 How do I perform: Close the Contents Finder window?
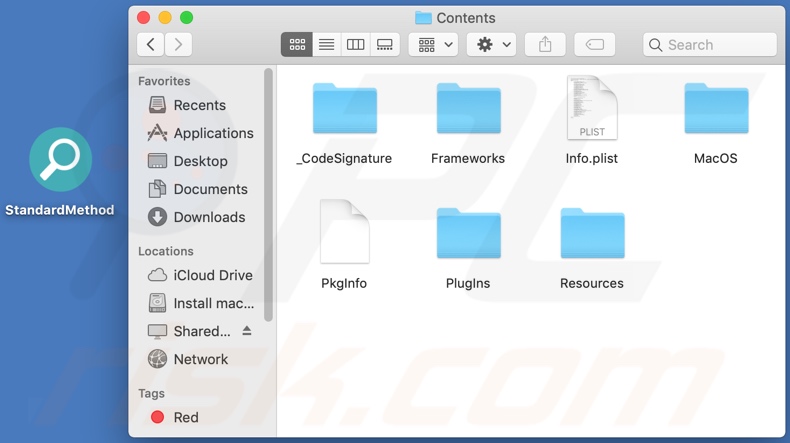(x=144, y=18)
